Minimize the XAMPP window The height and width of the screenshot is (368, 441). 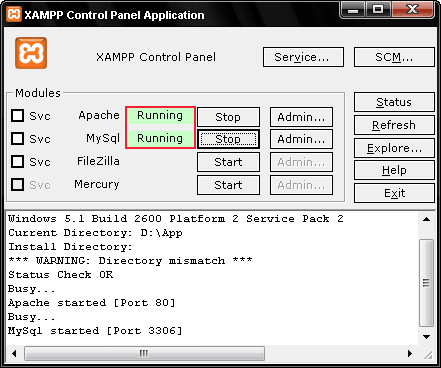pyautogui.click(x=353, y=9)
